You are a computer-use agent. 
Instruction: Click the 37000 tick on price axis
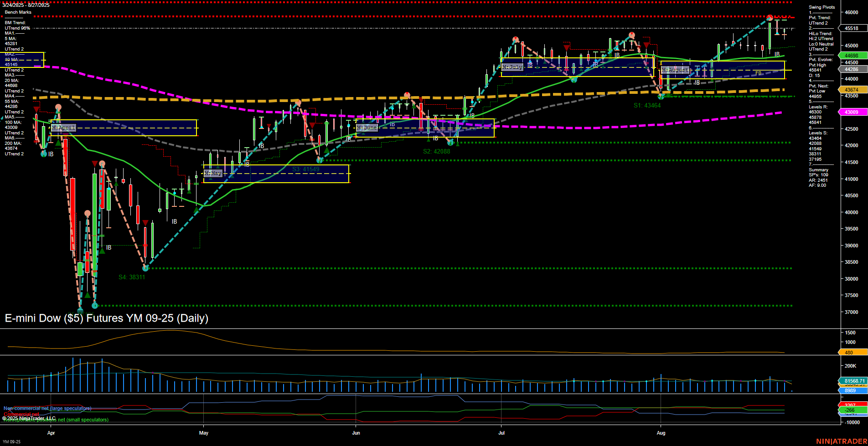pyautogui.click(x=852, y=312)
